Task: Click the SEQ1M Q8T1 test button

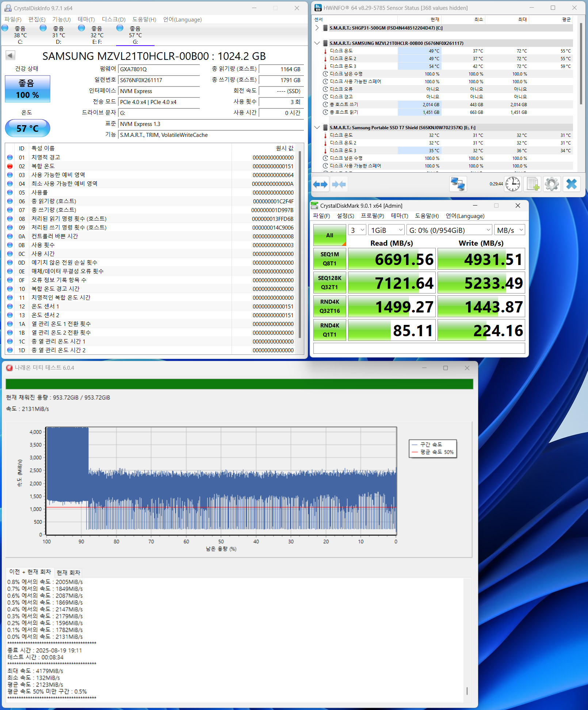Action: [x=329, y=259]
